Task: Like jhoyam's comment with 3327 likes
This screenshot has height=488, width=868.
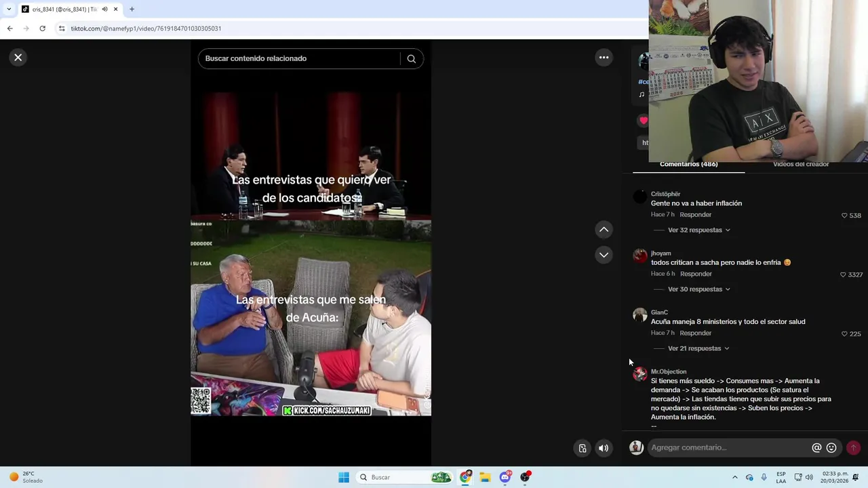Action: tap(843, 274)
